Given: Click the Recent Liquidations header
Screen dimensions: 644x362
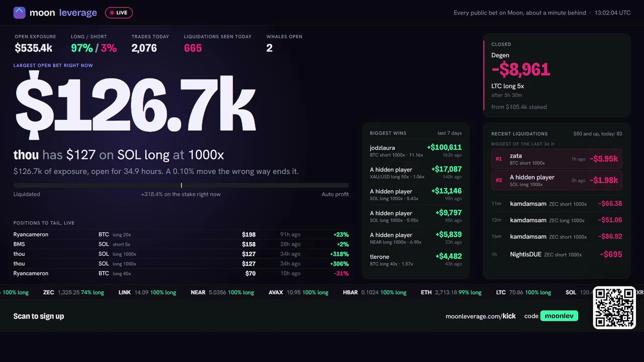Looking at the screenshot, I should 519,134.
